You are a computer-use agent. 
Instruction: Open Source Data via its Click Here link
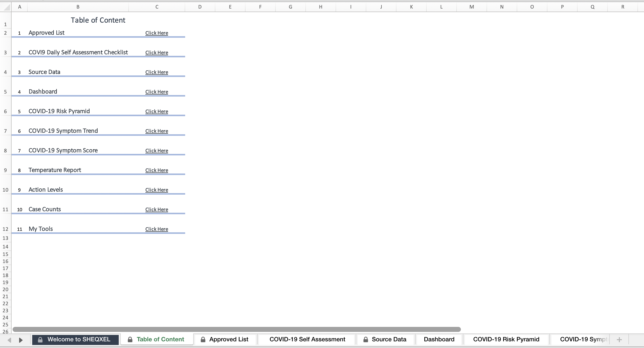(x=157, y=72)
